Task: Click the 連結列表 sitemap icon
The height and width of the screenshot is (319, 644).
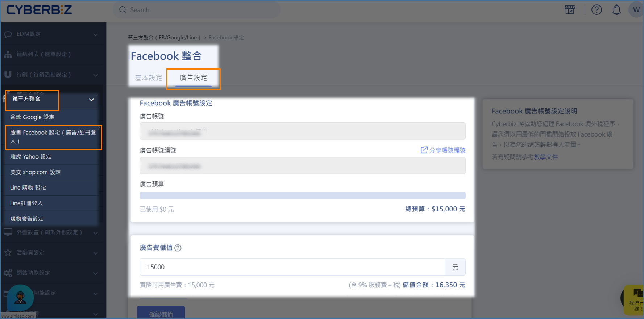Action: tap(8, 54)
